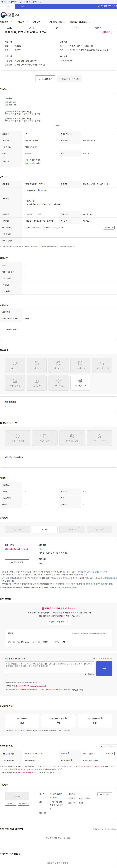Open 개인정보보호법 상세 보기 button
117x868 pixels.
click(58, 622)
